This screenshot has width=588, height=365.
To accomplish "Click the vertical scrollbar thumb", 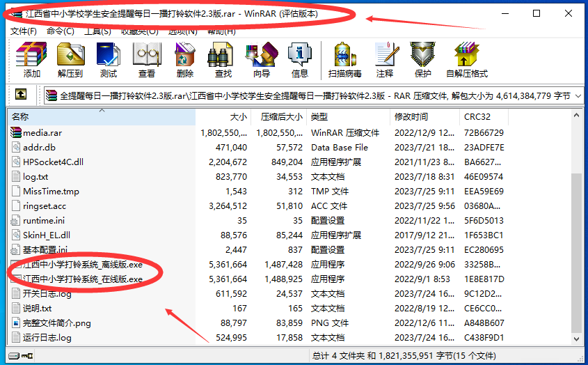I will (x=576, y=253).
